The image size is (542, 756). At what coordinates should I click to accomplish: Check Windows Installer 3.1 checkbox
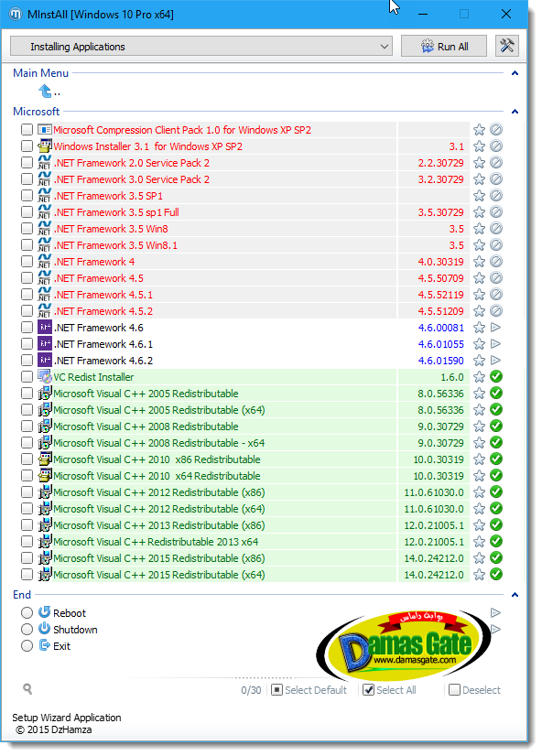pyautogui.click(x=27, y=146)
